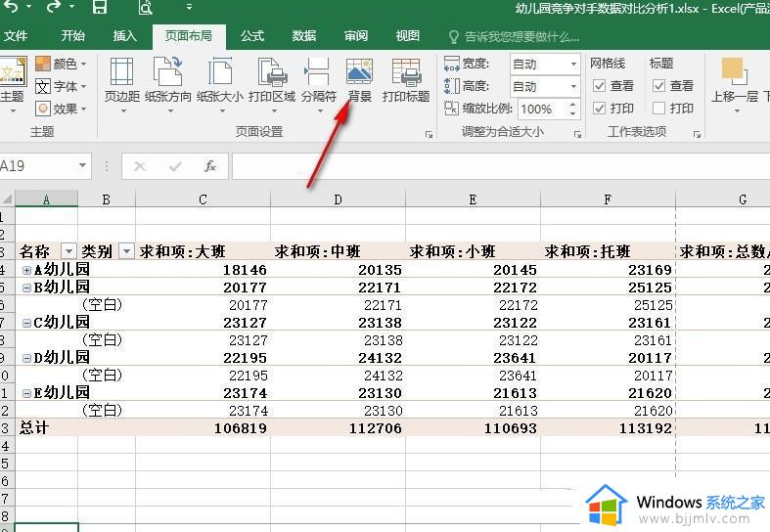Click the 总计 row label
The height and width of the screenshot is (532, 770).
34,428
